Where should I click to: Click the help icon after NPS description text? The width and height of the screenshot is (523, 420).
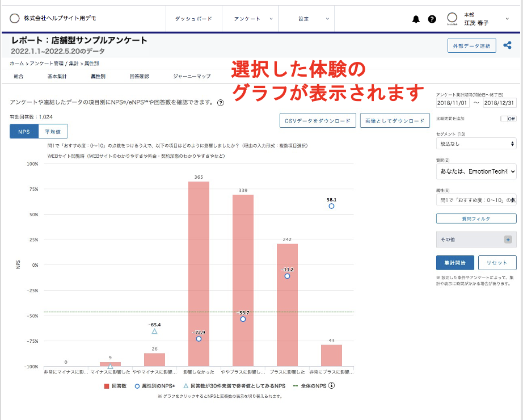point(221,103)
